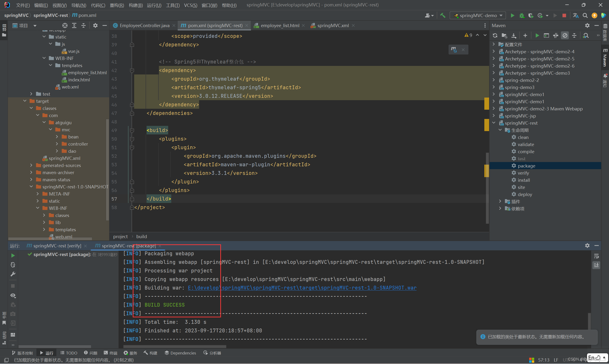
Task: Run the selected Maven build with the green arrow
Action: 537,35
